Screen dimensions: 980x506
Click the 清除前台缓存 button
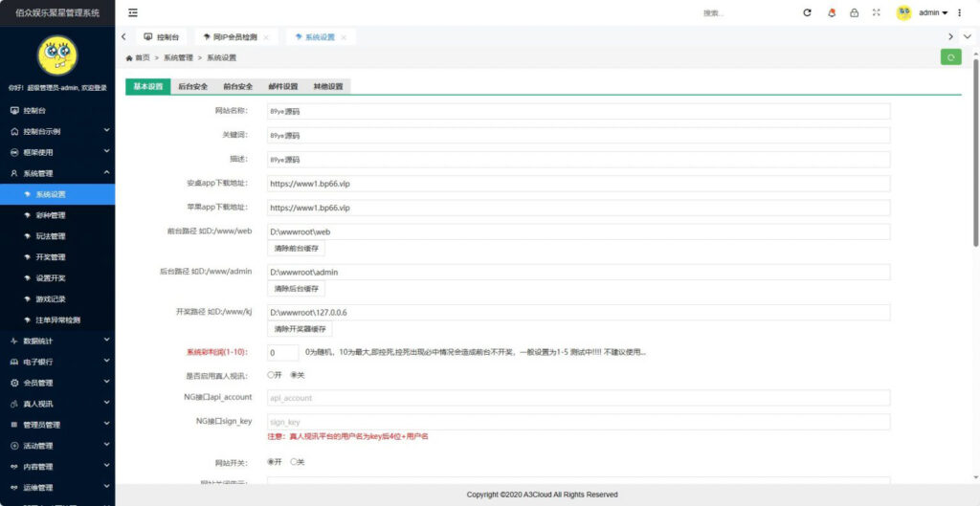coord(297,249)
